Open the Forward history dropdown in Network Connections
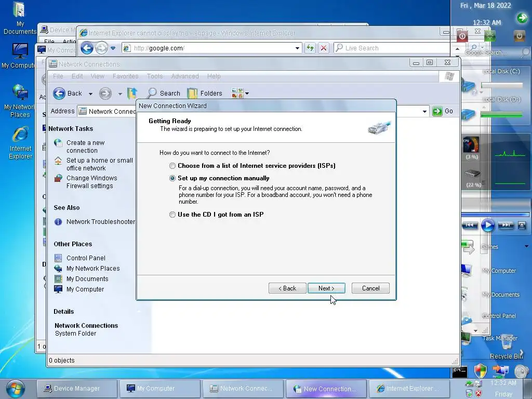The height and width of the screenshot is (399, 532). pos(120,94)
